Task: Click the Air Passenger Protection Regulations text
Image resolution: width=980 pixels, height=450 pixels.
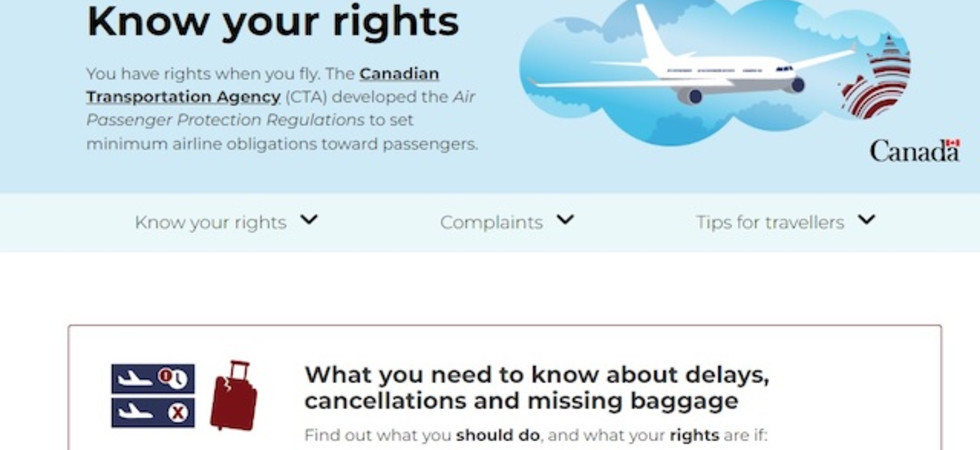Action: pos(281,108)
